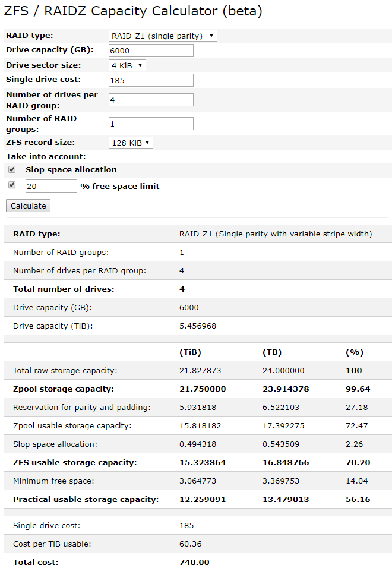Click the 'Reservation for parity and padding:' label
The height and width of the screenshot is (571, 392).
pos(82,407)
